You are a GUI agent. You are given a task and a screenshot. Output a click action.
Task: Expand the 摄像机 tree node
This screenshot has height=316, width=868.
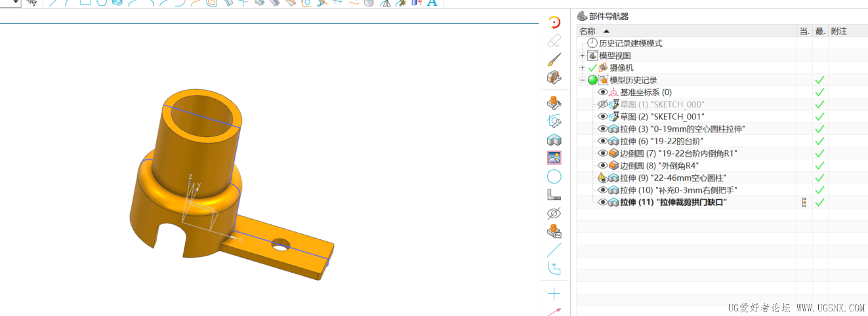tap(582, 68)
